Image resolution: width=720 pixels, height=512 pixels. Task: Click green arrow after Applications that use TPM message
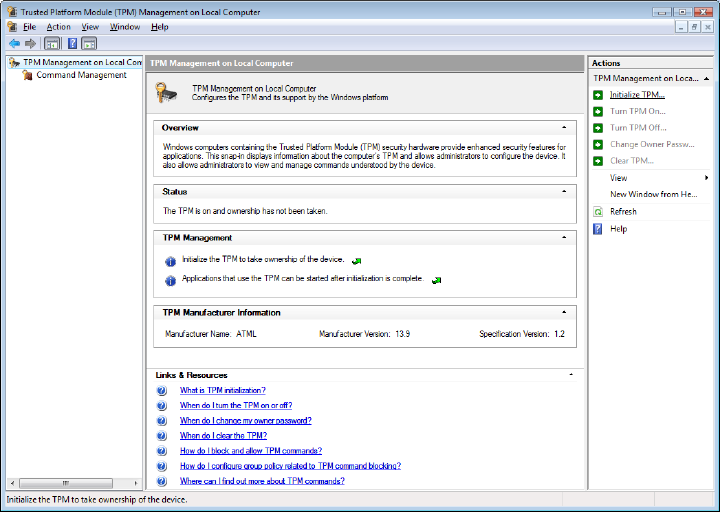[x=436, y=280]
